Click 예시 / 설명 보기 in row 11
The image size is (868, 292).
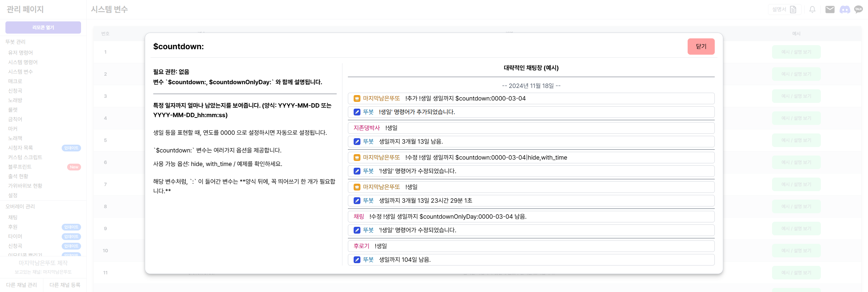point(796,273)
